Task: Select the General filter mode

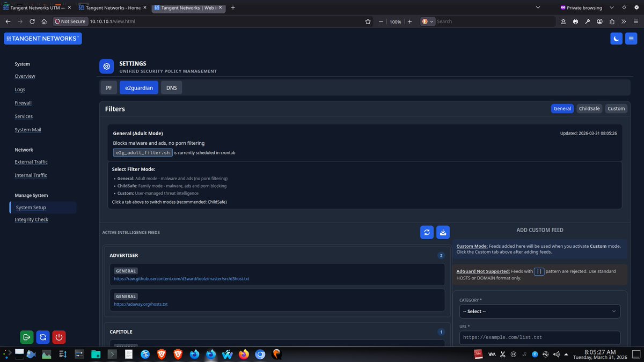Action: click(562, 108)
